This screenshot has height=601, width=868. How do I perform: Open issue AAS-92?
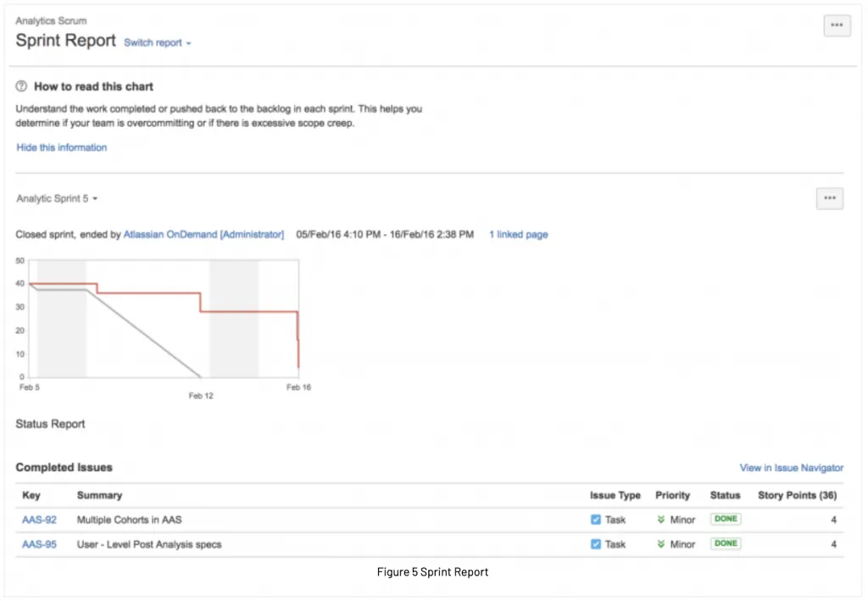pos(39,520)
